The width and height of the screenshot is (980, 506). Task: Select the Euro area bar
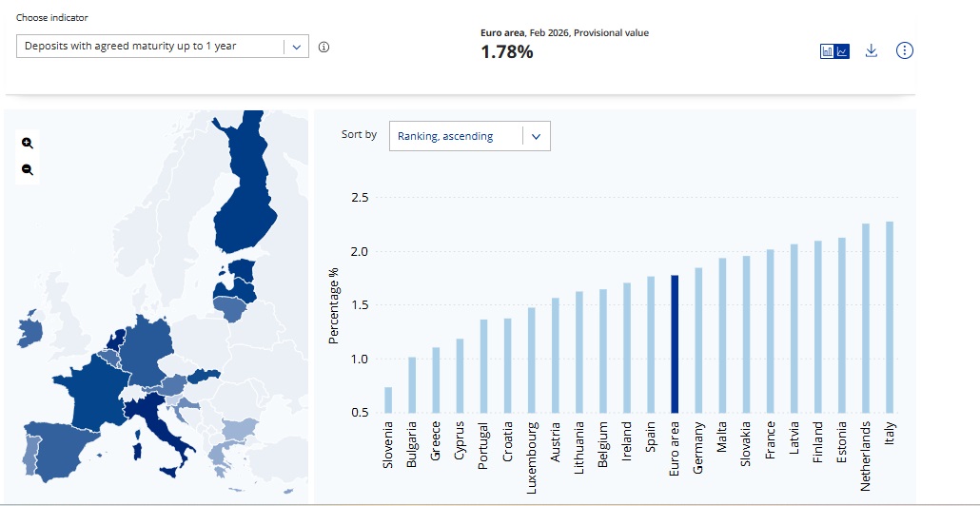click(x=675, y=343)
